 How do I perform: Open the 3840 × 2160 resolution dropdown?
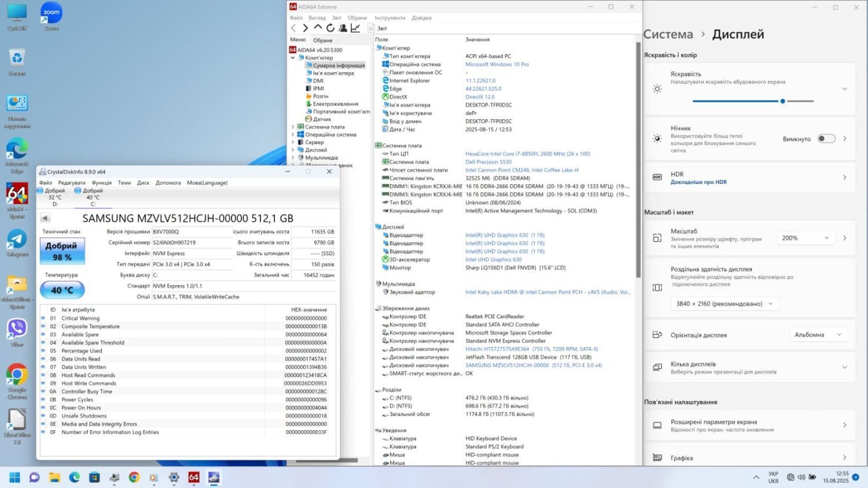(724, 304)
